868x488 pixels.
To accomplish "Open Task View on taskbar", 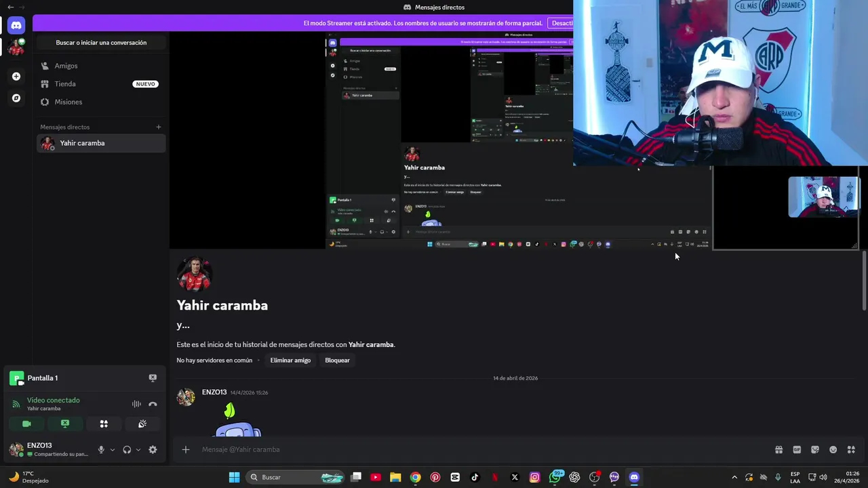I will 356,477.
